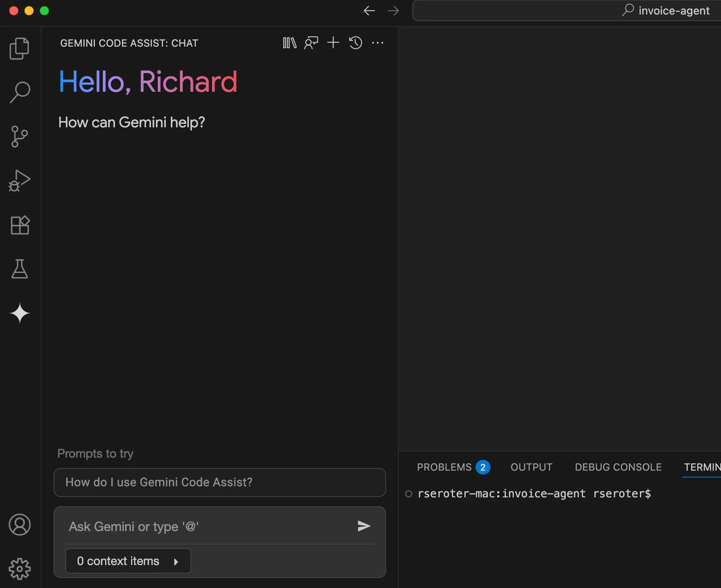Click the GEMINI CODE ASSIST: CHAT title

coord(129,43)
